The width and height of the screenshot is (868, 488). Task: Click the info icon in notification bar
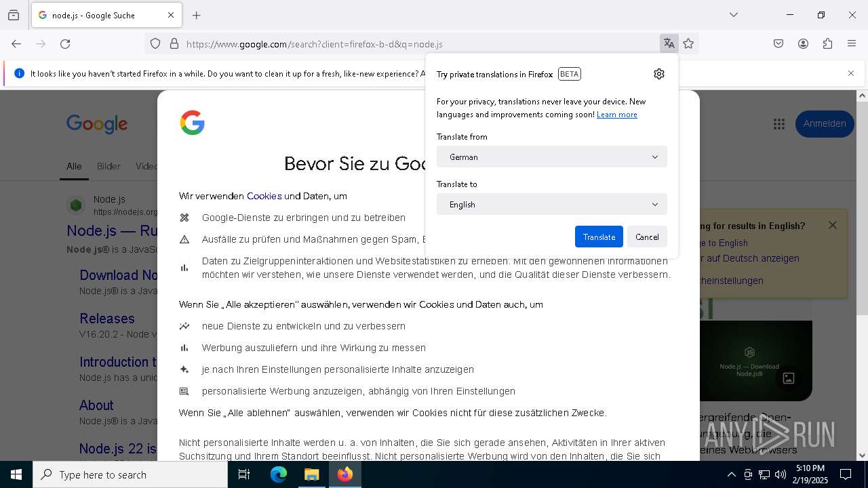(19, 73)
